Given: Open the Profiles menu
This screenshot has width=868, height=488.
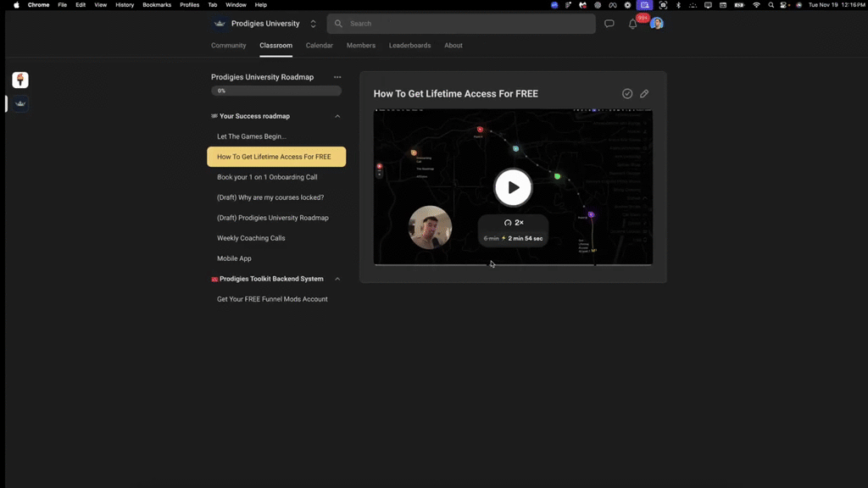Looking at the screenshot, I should [189, 5].
